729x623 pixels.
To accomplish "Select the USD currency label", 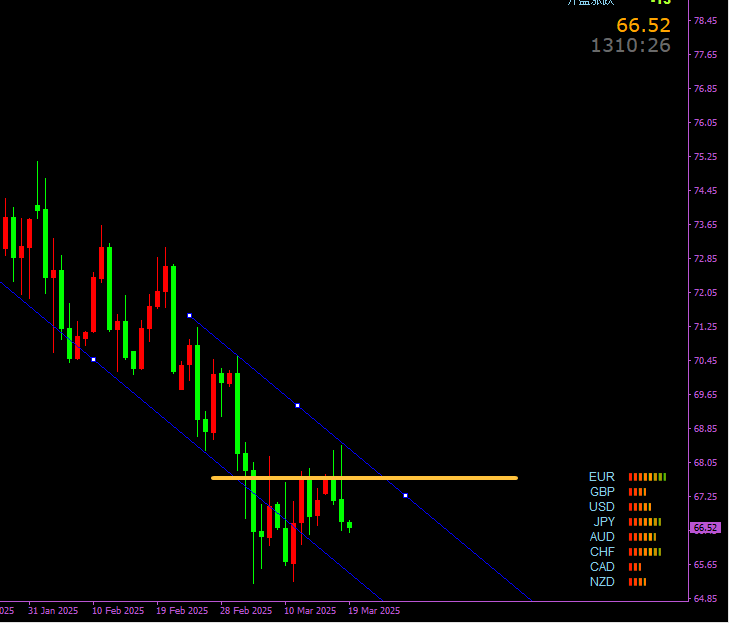I will coord(602,507).
